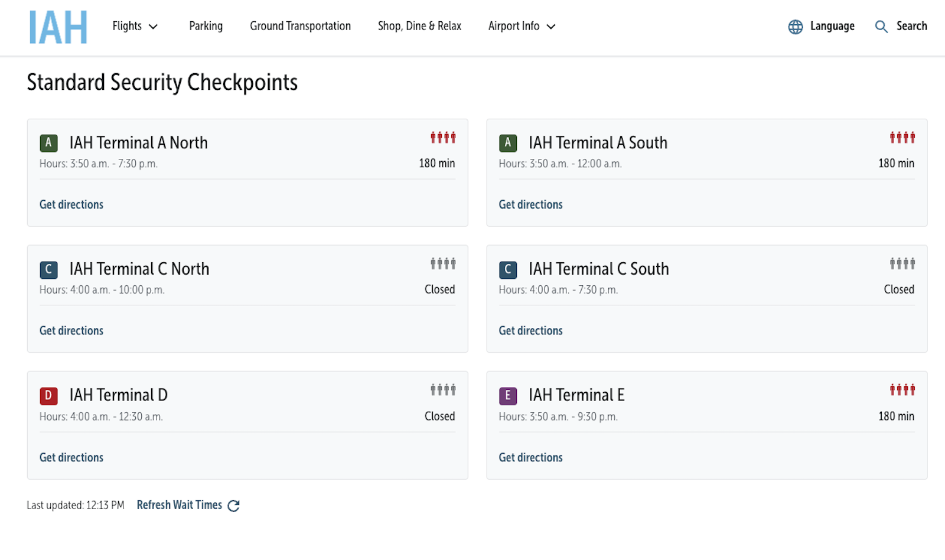Click the magnifying glass Search icon

pos(881,27)
